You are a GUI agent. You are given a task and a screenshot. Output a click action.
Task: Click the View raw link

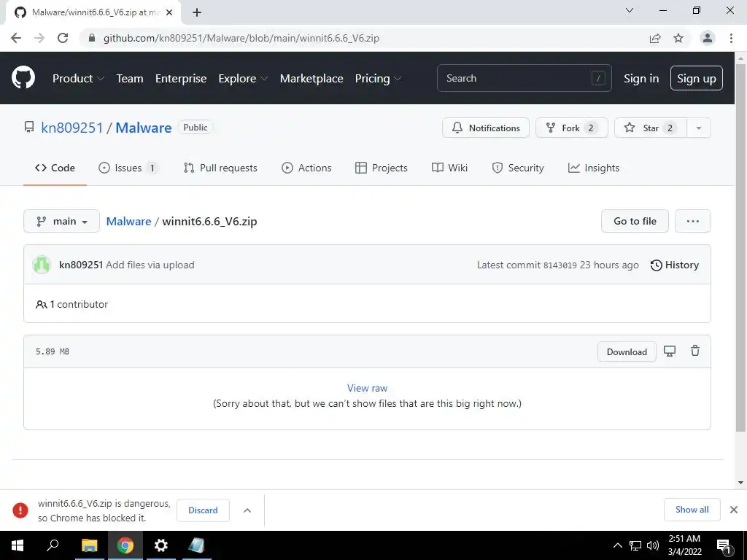(x=368, y=388)
